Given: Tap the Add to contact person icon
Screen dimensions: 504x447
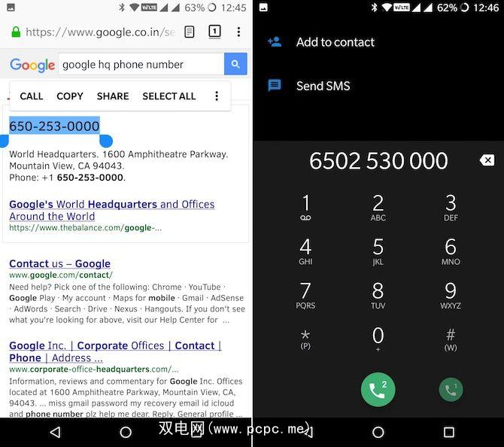Looking at the screenshot, I should [x=275, y=42].
